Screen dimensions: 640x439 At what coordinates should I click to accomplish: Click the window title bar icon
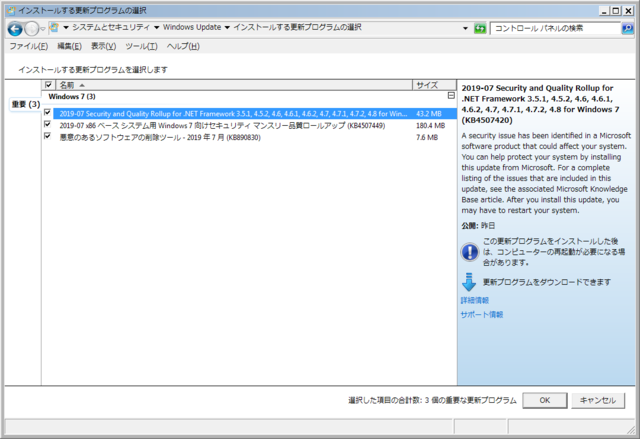pyautogui.click(x=11, y=11)
